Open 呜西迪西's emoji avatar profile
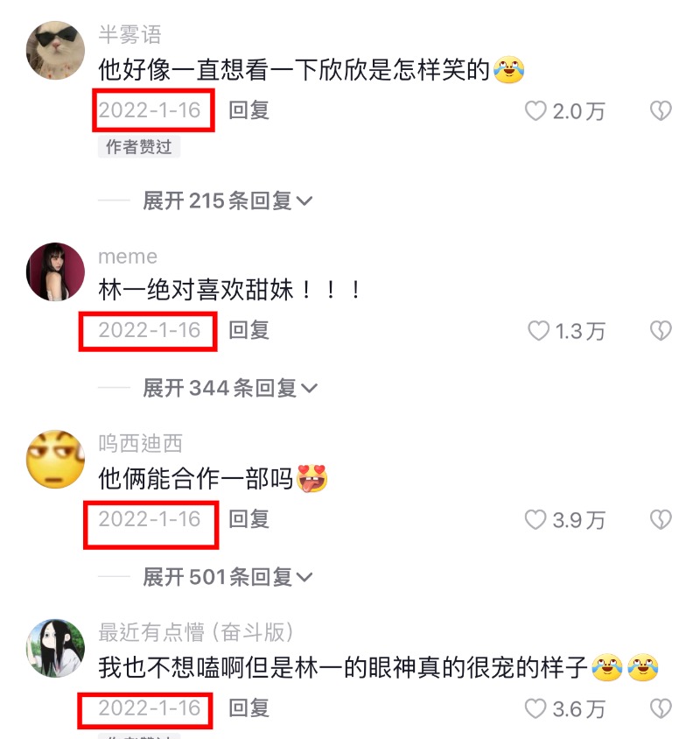Image resolution: width=700 pixels, height=739 pixels. pos(56,459)
